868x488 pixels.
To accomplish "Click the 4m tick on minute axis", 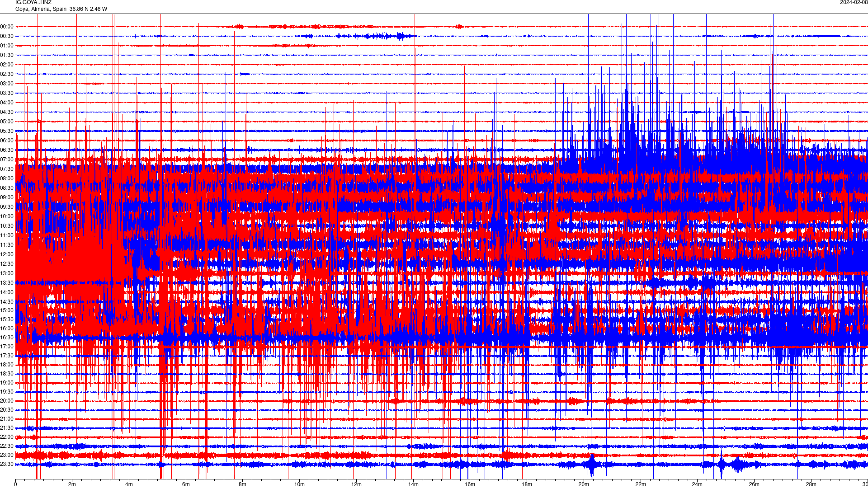I will (129, 484).
